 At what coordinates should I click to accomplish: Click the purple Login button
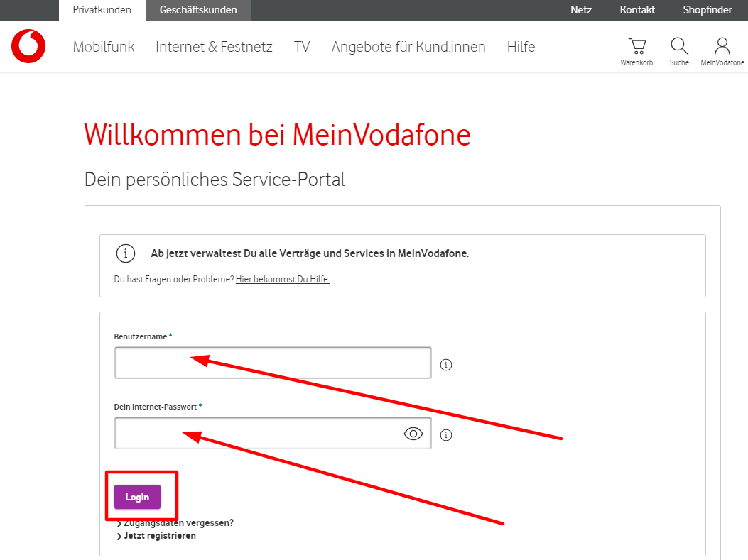(x=137, y=497)
